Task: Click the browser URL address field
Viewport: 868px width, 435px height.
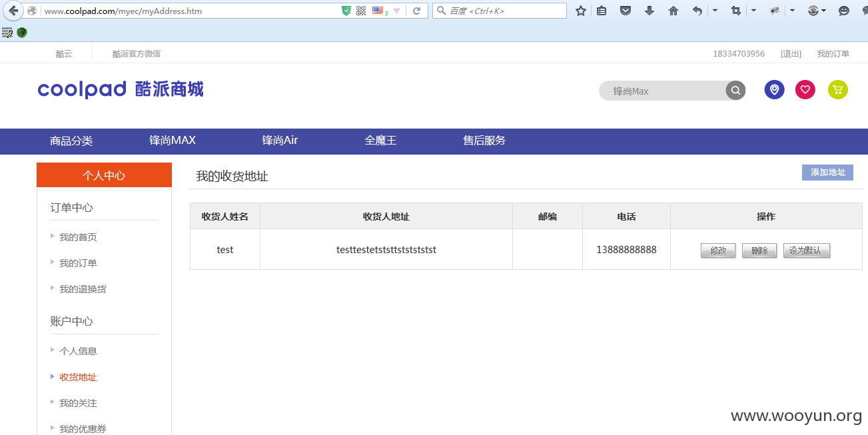Action: 190,11
